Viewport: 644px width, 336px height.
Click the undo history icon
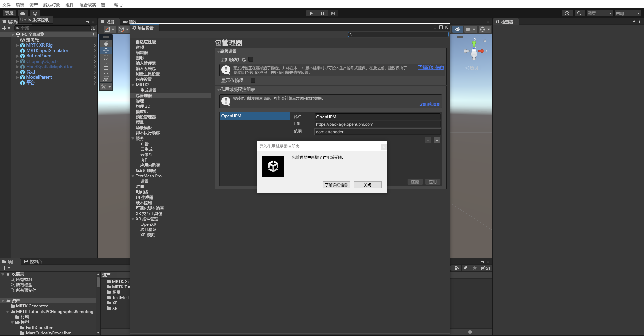click(567, 13)
